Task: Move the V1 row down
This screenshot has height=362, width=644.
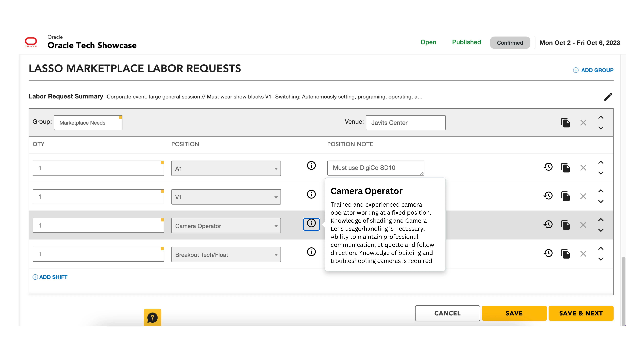Action: pyautogui.click(x=601, y=202)
